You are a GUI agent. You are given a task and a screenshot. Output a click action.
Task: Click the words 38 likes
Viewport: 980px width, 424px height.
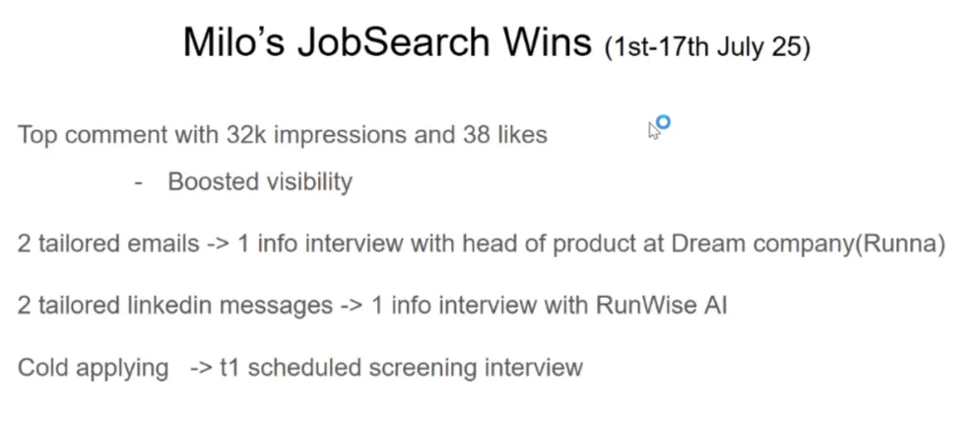505,134
